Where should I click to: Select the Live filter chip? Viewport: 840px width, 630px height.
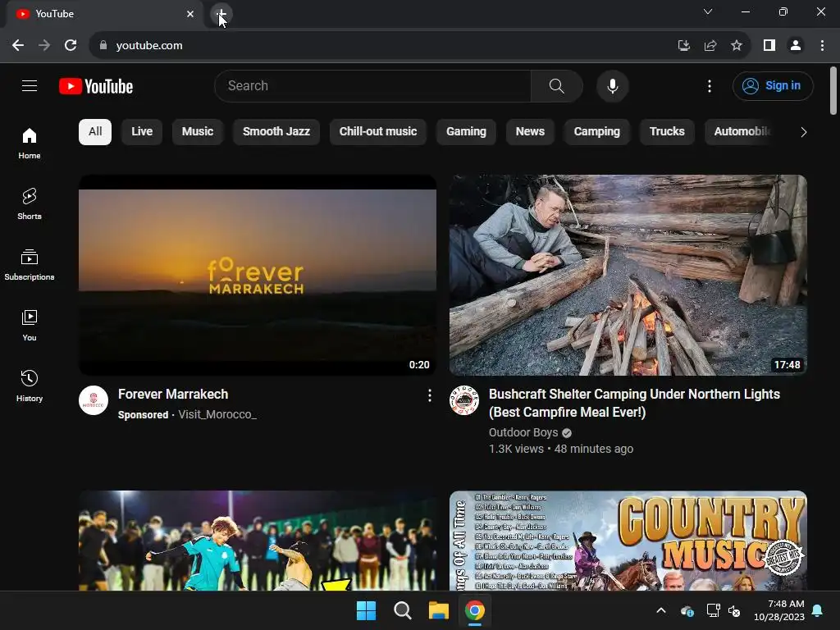tap(142, 132)
